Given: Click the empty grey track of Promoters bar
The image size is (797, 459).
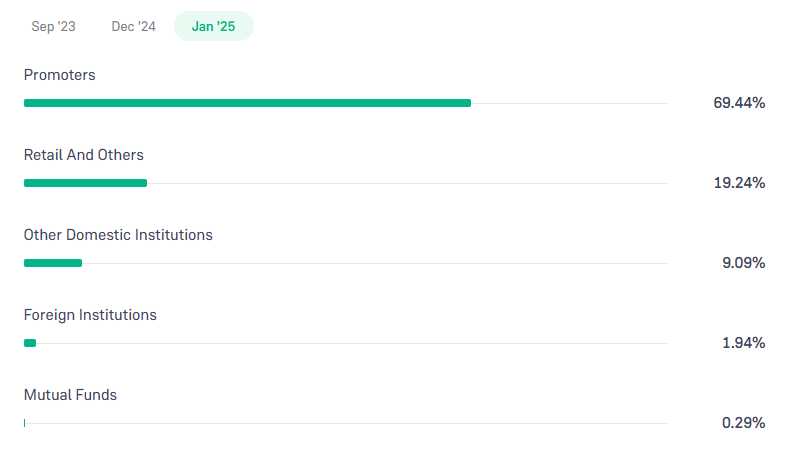Looking at the screenshot, I should point(569,103).
